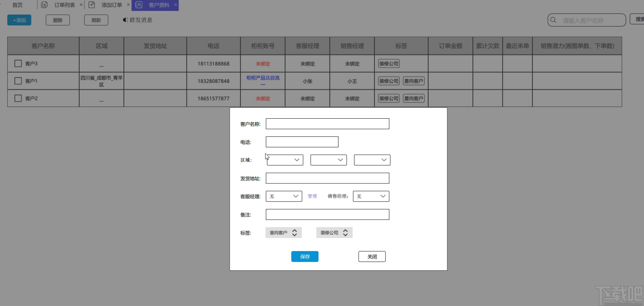Click the 发货地址 input field
This screenshot has width=644, height=306.
point(327,178)
